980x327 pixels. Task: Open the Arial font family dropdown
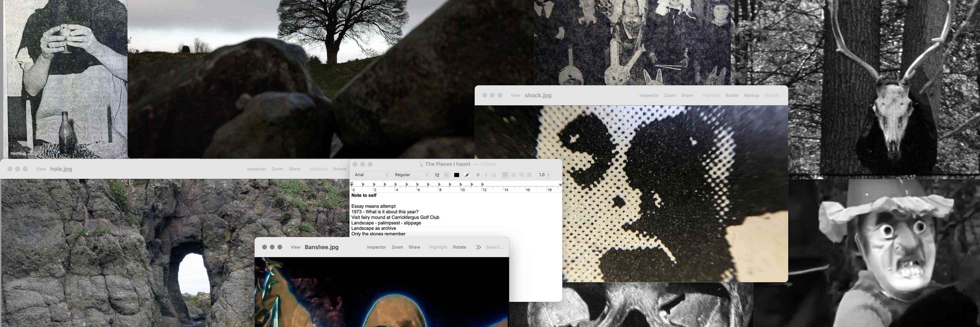(x=371, y=175)
